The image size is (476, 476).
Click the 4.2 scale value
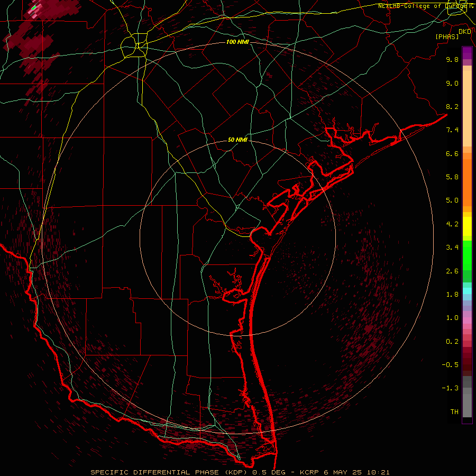click(452, 224)
